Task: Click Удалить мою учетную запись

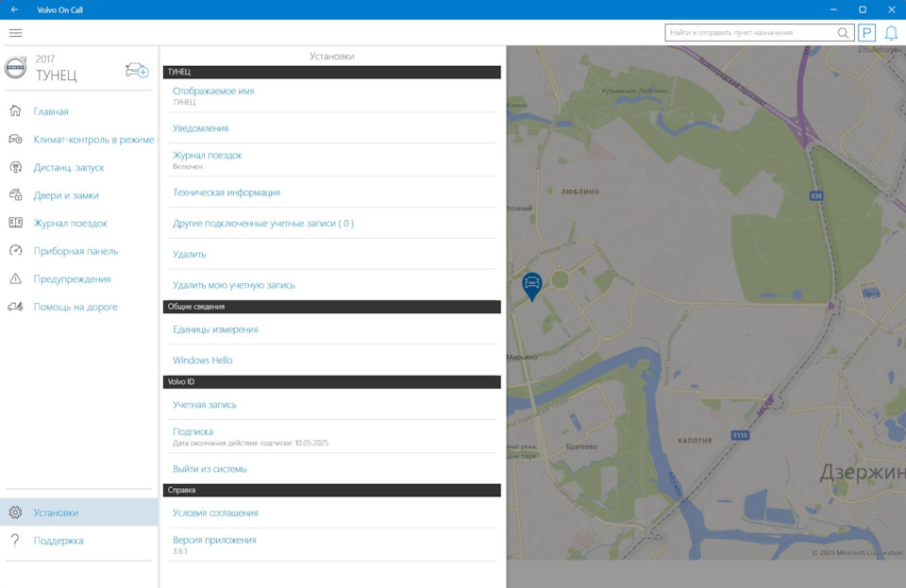Action: pos(331,285)
